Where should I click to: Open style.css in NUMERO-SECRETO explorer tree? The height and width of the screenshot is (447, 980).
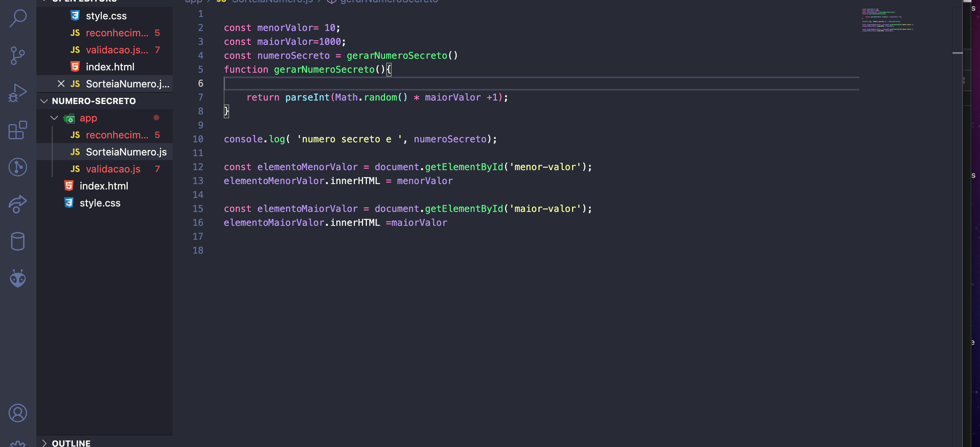pos(105,203)
